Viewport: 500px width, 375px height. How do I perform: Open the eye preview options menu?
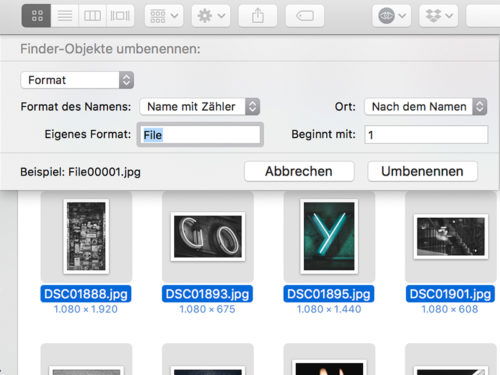pos(392,15)
